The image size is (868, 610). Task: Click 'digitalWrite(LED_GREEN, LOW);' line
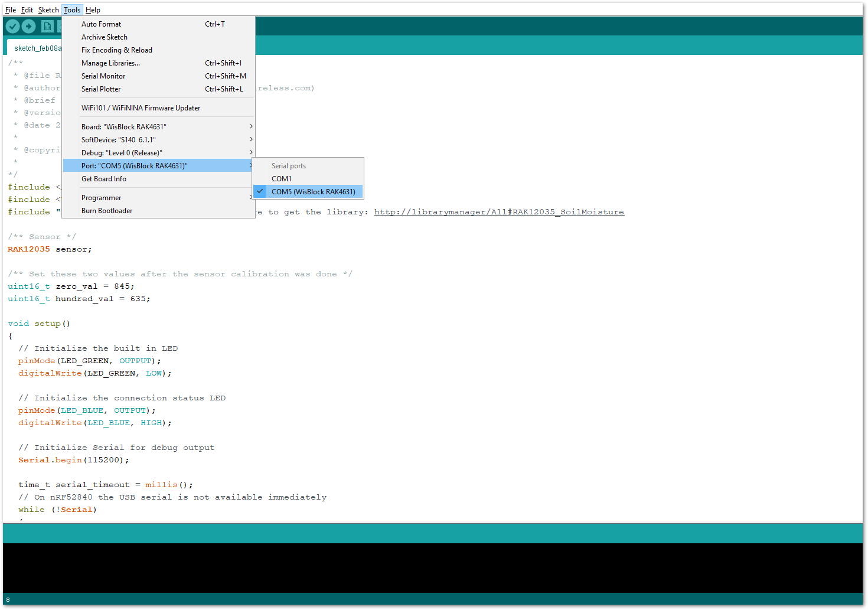(x=94, y=373)
